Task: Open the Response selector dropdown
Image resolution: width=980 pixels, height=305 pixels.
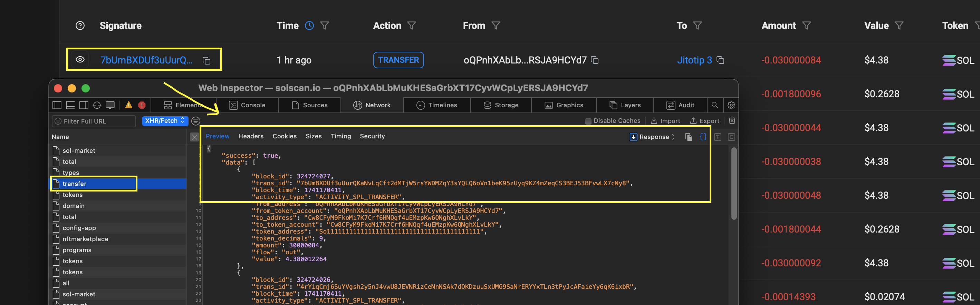Action: click(x=652, y=137)
